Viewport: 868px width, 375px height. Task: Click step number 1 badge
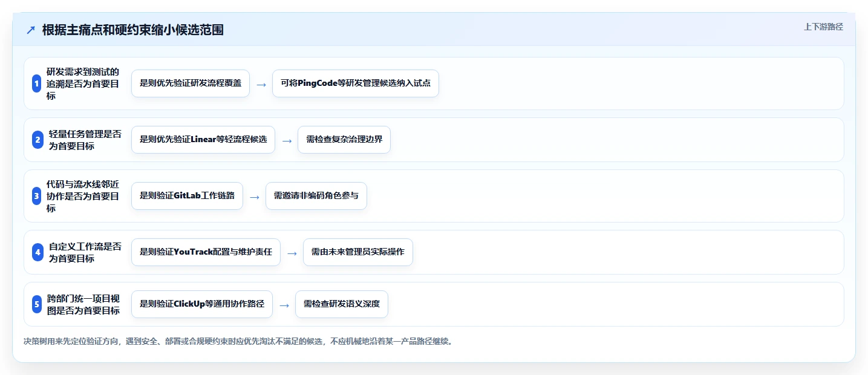[37, 83]
